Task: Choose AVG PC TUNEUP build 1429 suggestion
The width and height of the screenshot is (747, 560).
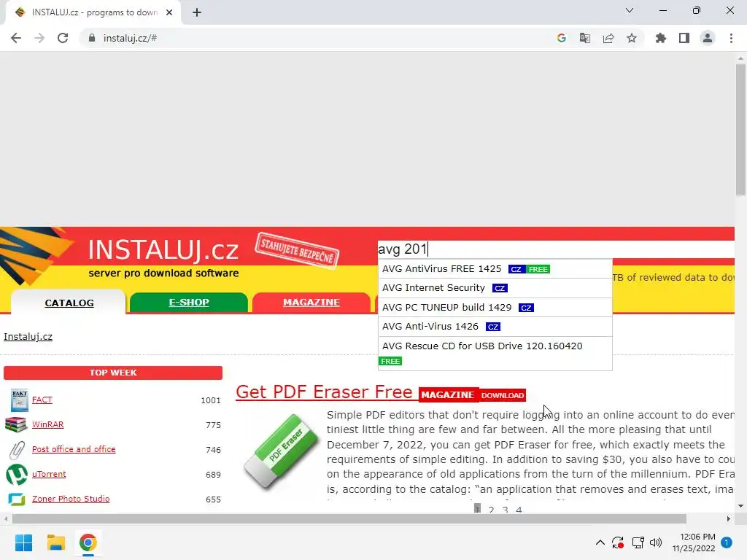Action: coord(495,308)
